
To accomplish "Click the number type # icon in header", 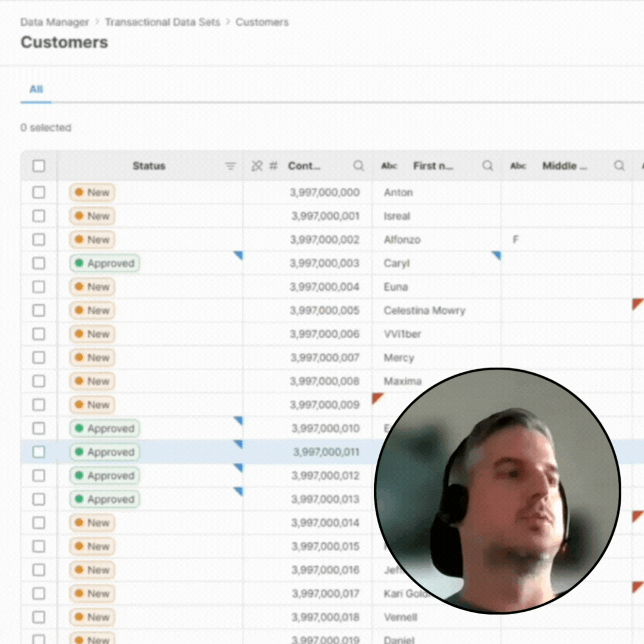I will tap(273, 166).
